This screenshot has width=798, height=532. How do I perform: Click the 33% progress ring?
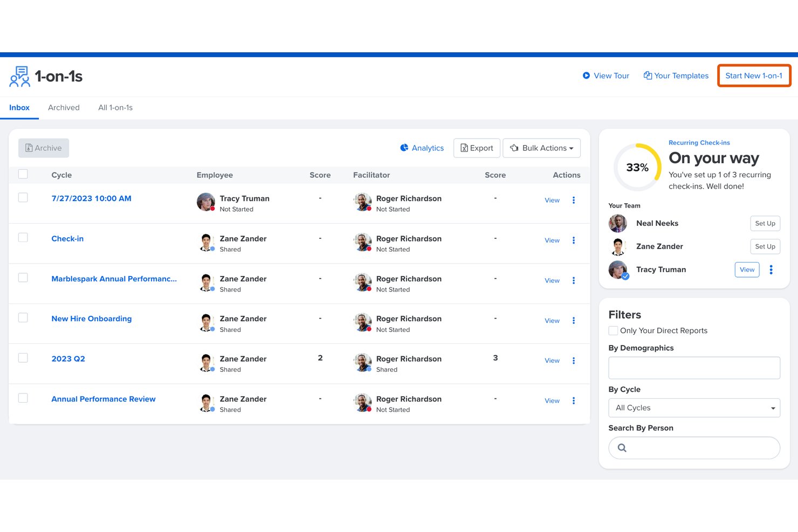[x=637, y=167]
